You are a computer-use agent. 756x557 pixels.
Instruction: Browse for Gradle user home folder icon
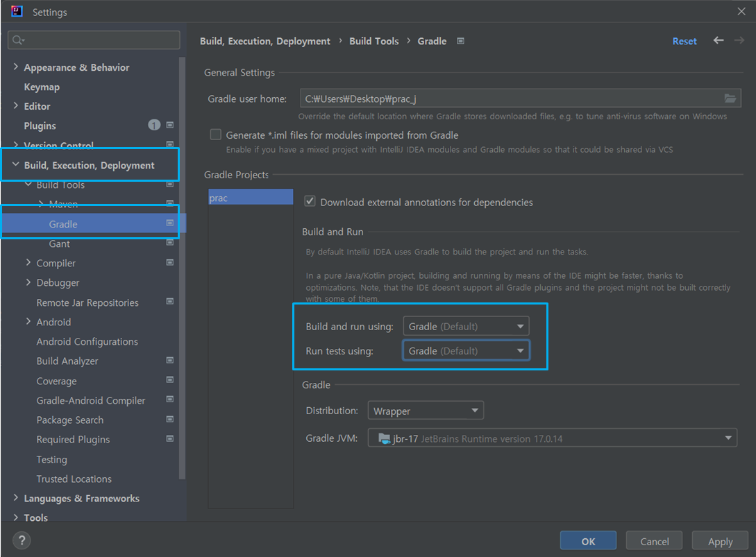point(730,98)
